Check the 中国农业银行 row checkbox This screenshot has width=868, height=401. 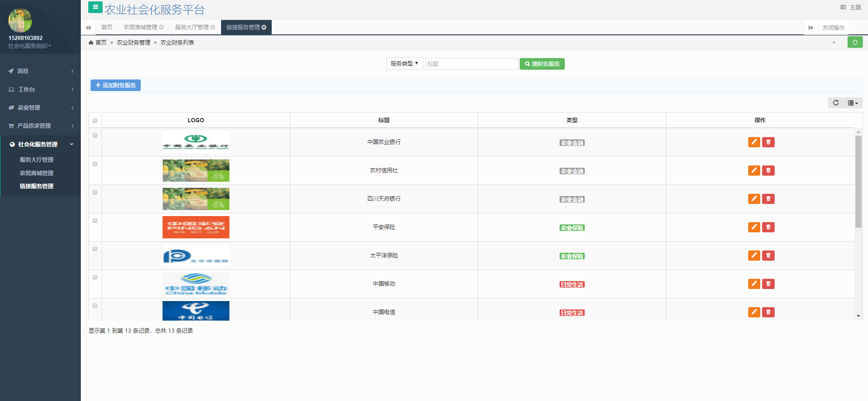point(95,136)
